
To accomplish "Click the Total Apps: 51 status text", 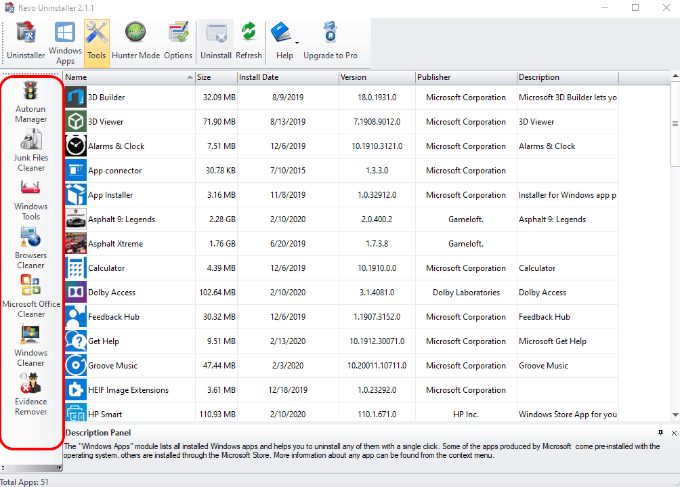I will click(24, 482).
